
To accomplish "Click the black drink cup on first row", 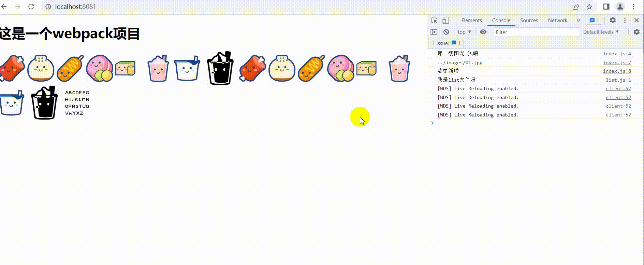I will (220, 68).
